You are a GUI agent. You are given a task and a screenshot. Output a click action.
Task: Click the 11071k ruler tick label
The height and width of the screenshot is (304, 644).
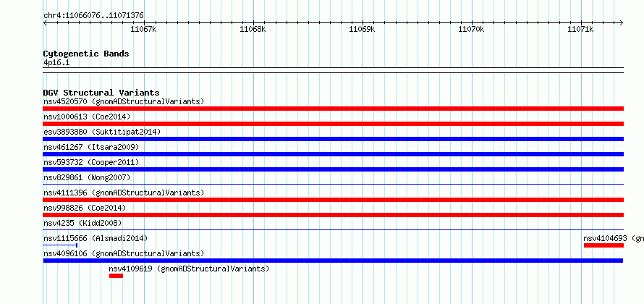click(580, 29)
